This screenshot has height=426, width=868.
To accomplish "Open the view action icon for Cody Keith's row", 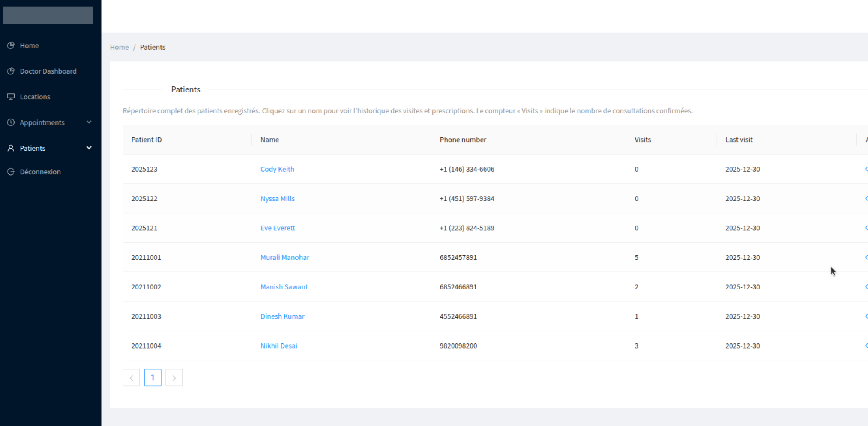I will pos(866,169).
